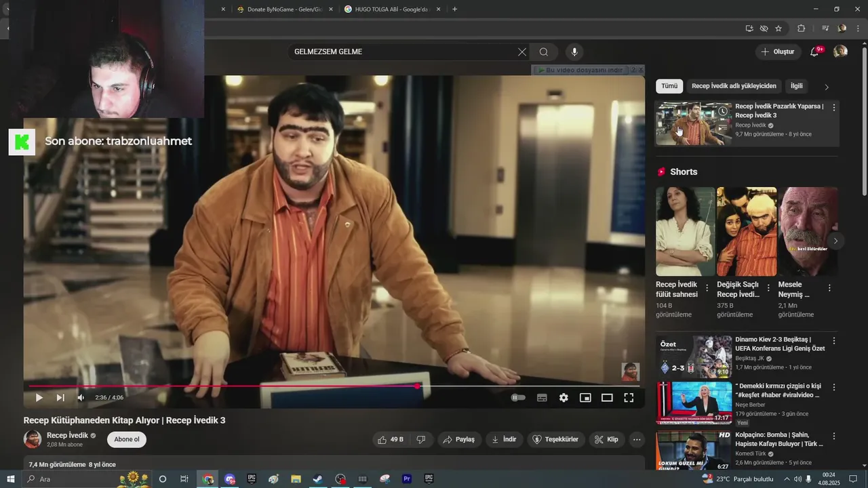Toggle subtitles in the video player
The image size is (868, 488).
click(x=542, y=398)
